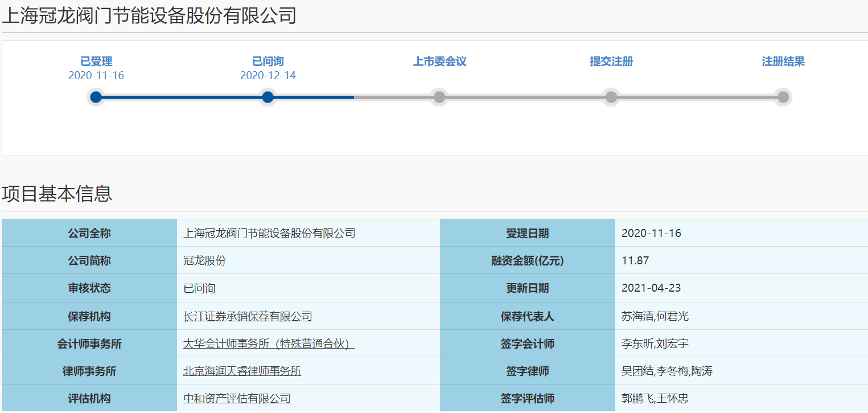
Task: Select the 注册结果 stage label
Action: 783,62
